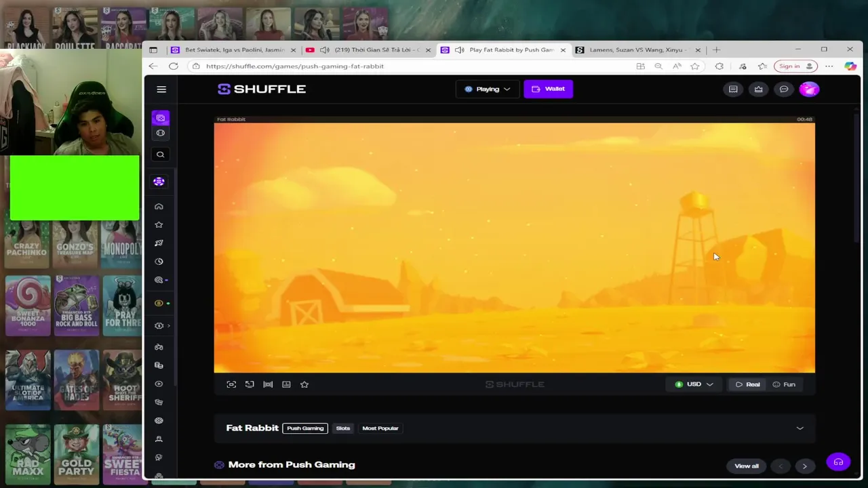Click the Shuffle logo in the header
The height and width of the screenshot is (488, 868).
pyautogui.click(x=262, y=89)
